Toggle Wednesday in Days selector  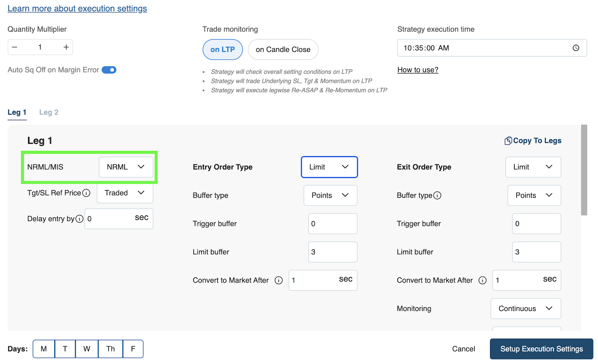coord(87,349)
